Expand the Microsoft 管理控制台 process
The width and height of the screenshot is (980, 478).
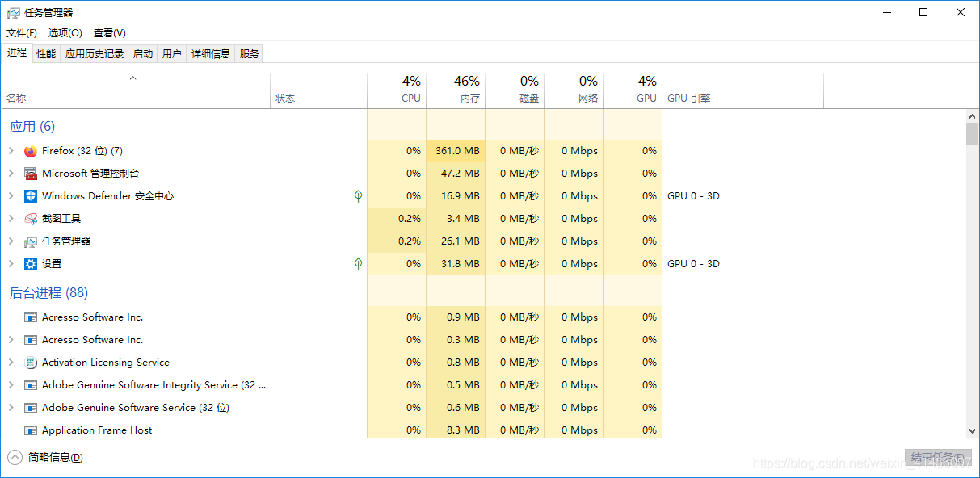[x=11, y=174]
